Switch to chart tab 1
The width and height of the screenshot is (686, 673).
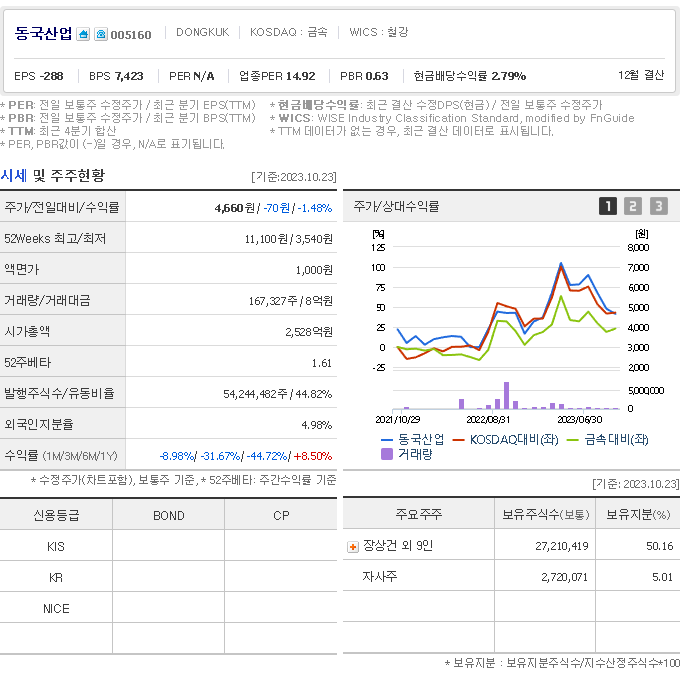[608, 206]
